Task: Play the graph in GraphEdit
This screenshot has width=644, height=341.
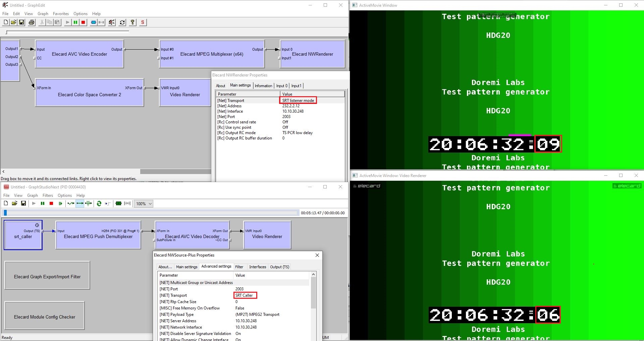Action: pos(68,22)
